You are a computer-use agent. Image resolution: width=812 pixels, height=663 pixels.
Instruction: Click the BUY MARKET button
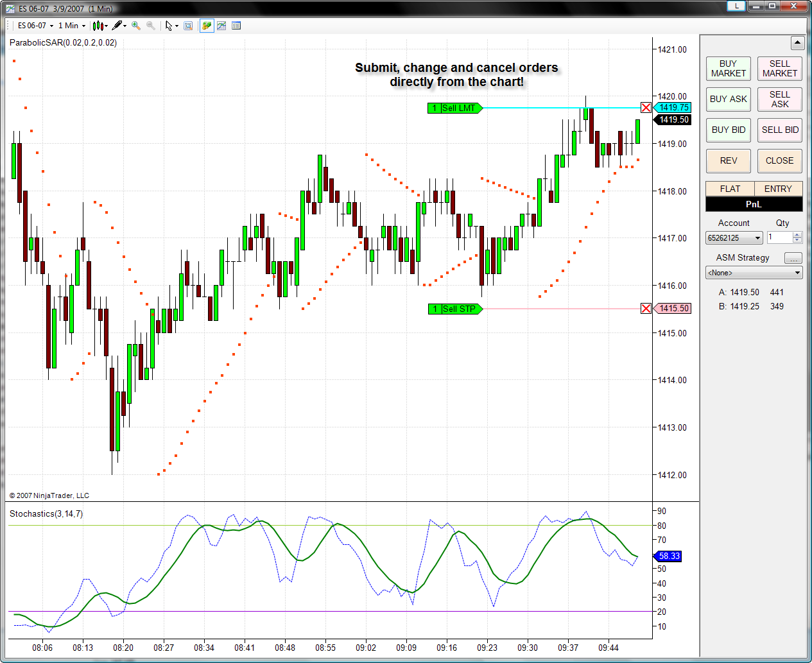(728, 69)
